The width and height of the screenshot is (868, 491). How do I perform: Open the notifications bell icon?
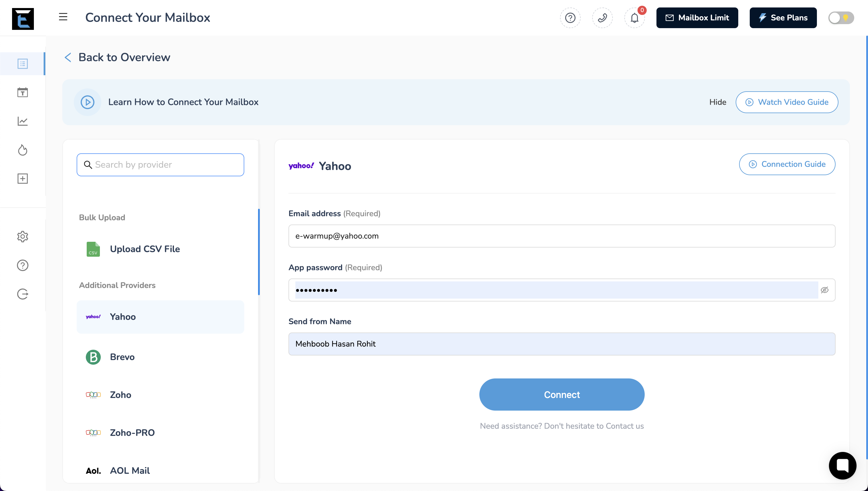(x=634, y=18)
